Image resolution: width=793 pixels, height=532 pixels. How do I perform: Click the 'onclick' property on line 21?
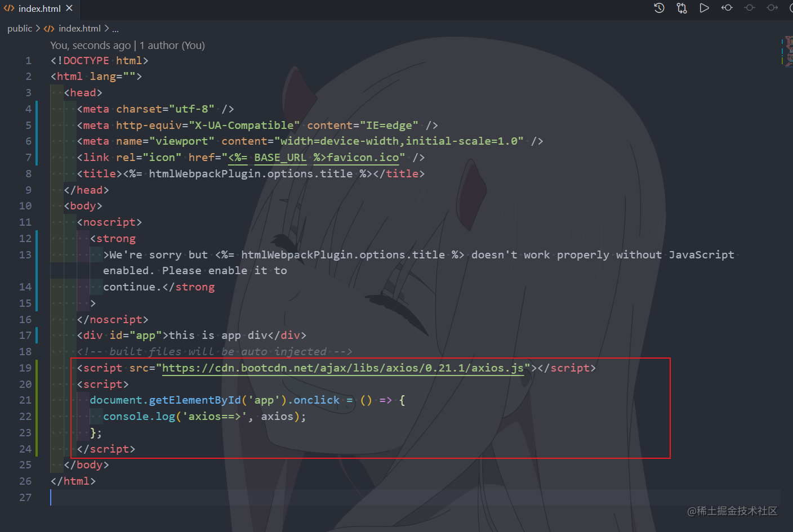317,400
